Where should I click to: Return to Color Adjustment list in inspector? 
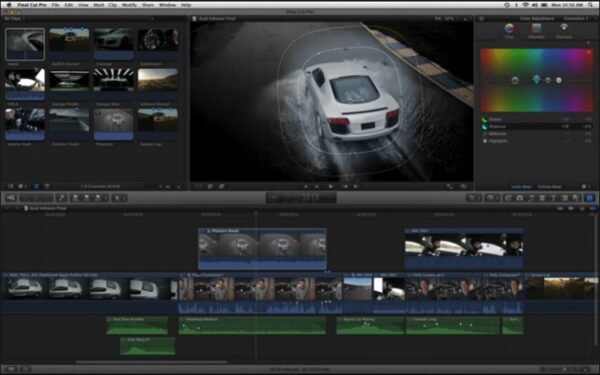coord(481,18)
